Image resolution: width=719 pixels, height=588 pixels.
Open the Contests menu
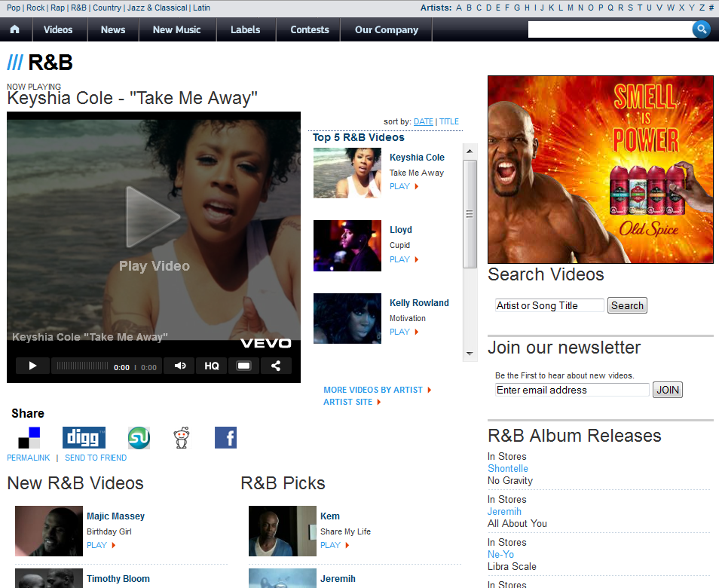point(310,30)
